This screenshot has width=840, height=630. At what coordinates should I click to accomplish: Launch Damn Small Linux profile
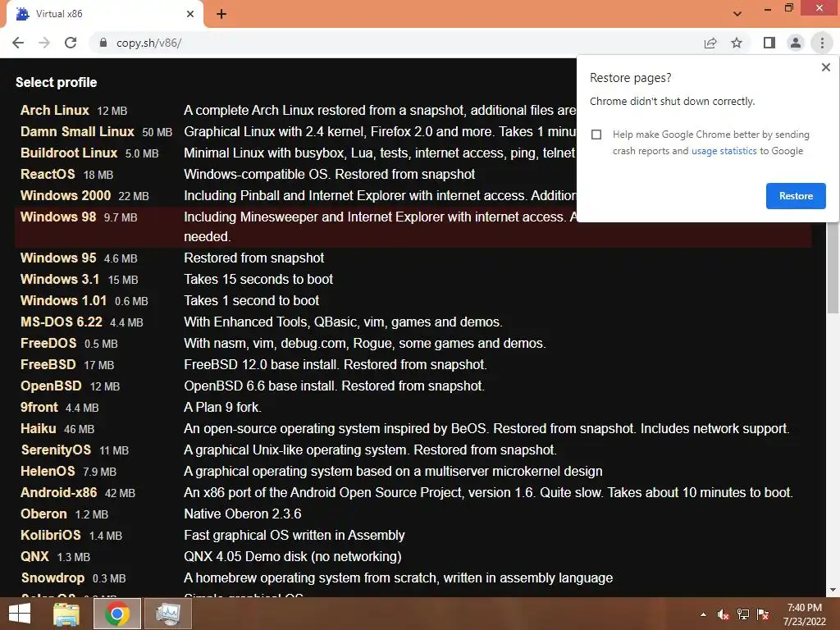(77, 132)
